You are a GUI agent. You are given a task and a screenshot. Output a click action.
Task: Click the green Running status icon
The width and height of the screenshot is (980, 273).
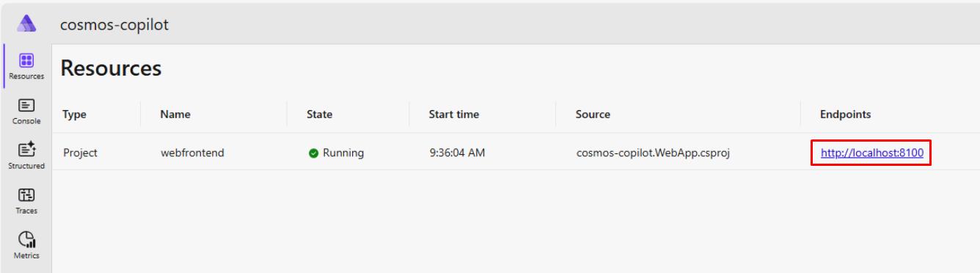[313, 153]
